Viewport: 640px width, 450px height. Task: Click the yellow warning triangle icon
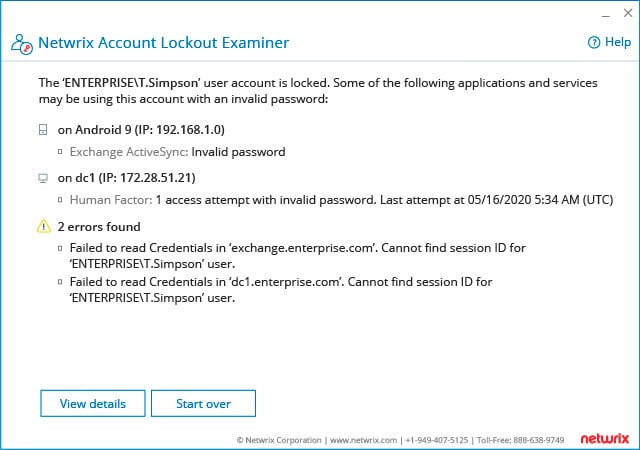[x=44, y=226]
